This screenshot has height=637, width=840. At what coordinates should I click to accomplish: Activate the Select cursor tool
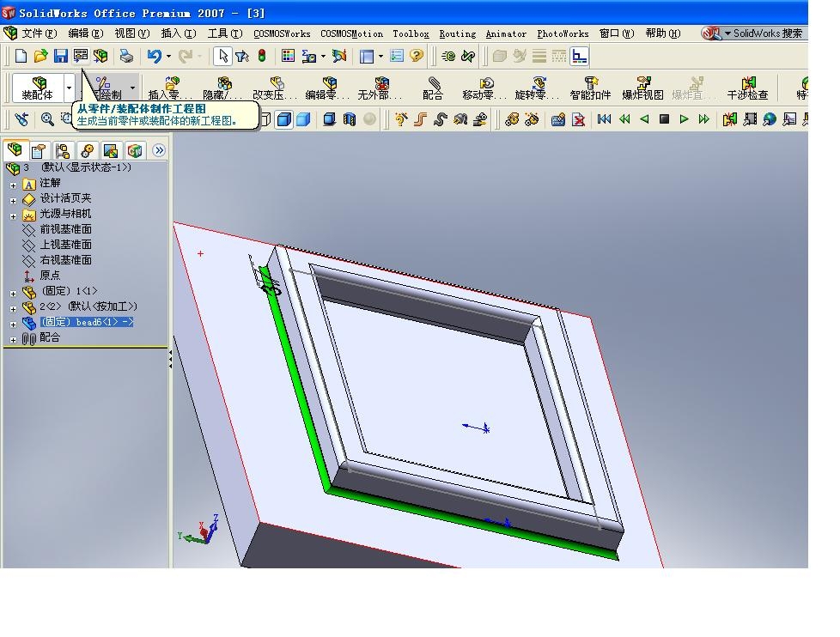pos(222,56)
